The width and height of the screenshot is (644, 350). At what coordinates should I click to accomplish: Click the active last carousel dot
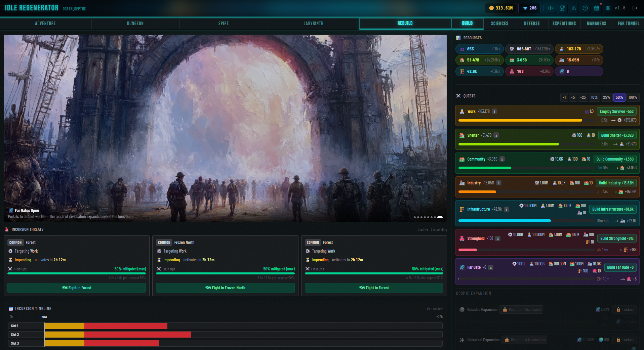pos(440,217)
